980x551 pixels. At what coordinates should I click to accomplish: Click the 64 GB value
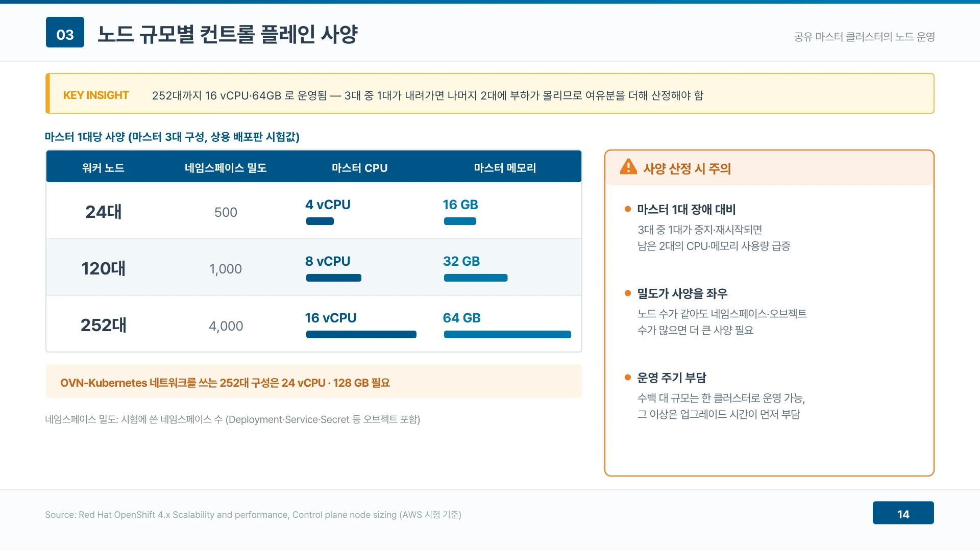[x=462, y=318]
